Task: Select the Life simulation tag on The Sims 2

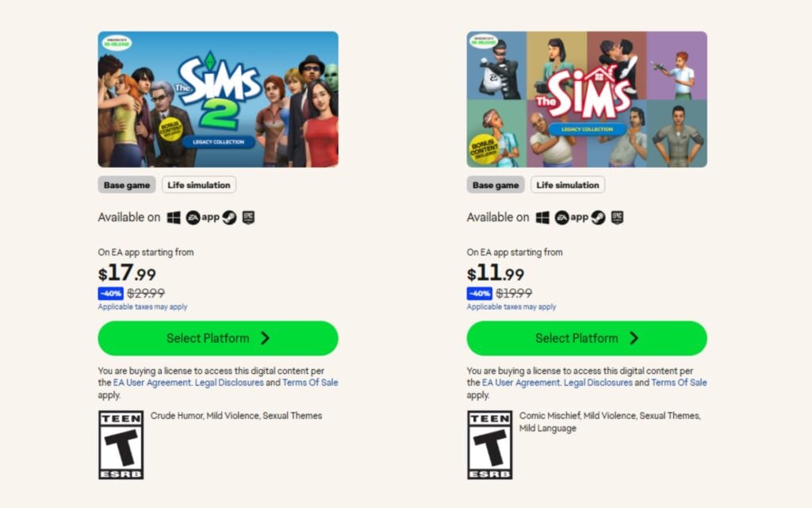Action: coord(198,184)
